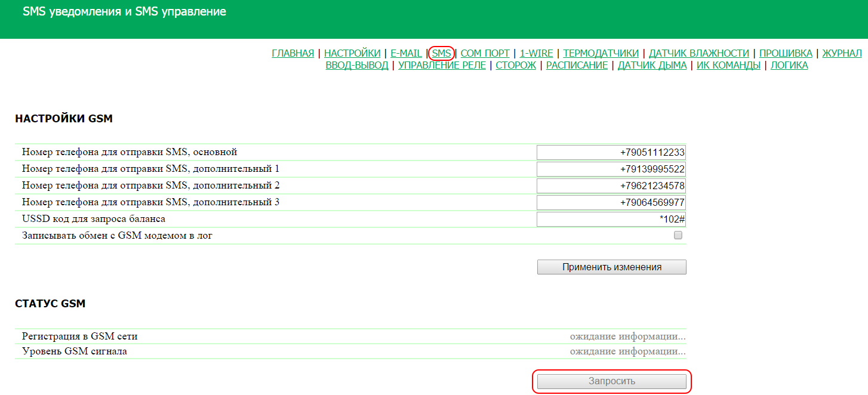Open the ТЕРМОДАТЧИКИ page
Image resolution: width=868 pixels, height=395 pixels.
point(601,54)
